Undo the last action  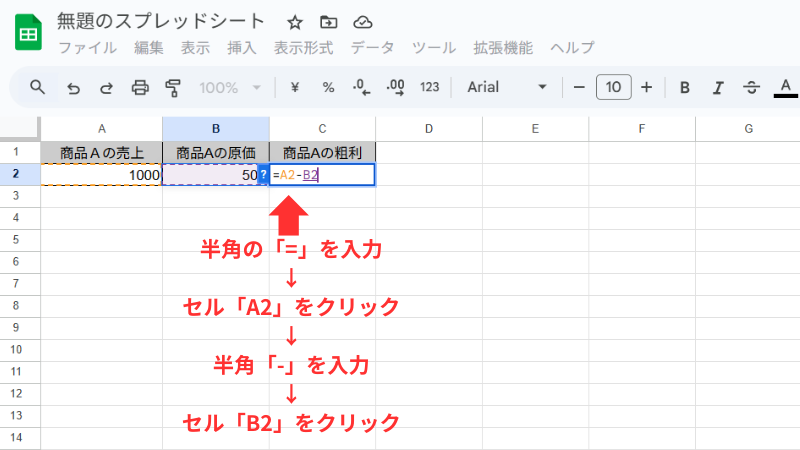73,88
